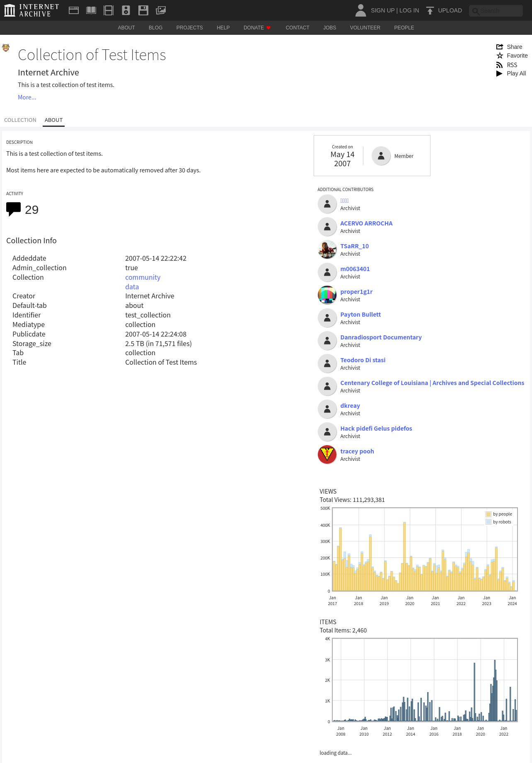532x763 pixels.
Task: Open the CONTACT menu item
Action: (x=297, y=28)
